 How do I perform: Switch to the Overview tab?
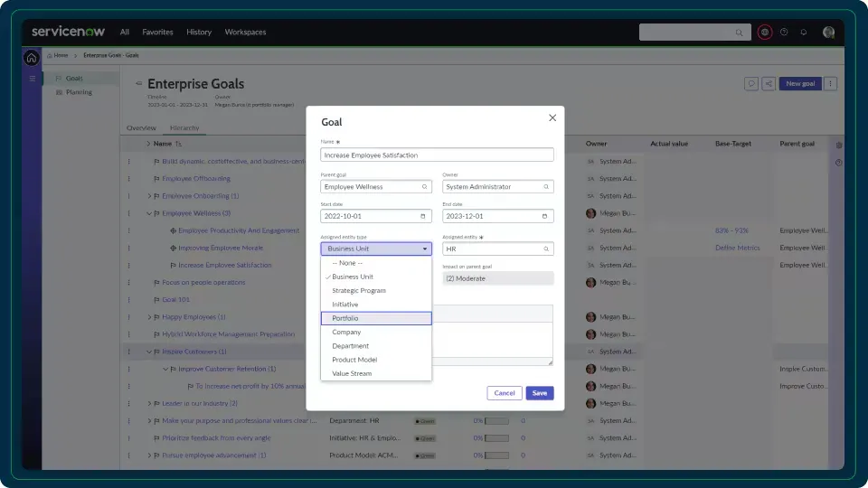tap(141, 127)
